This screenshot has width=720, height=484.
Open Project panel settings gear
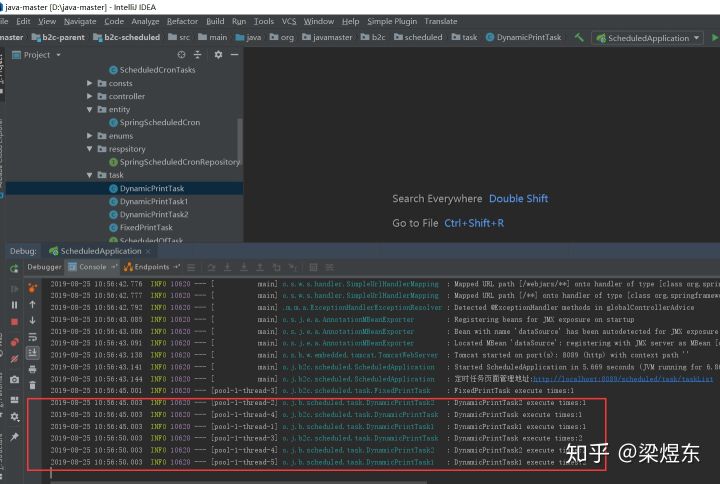click(218, 55)
